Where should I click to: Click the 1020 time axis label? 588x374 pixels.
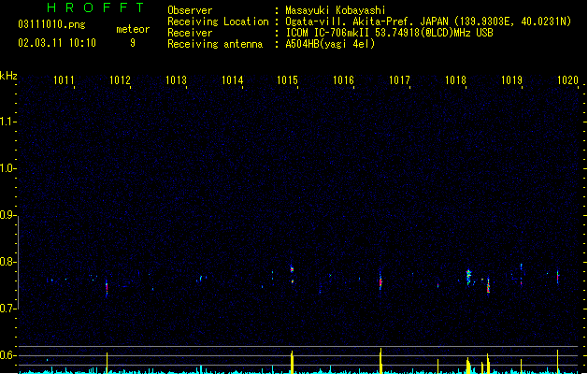(x=567, y=80)
